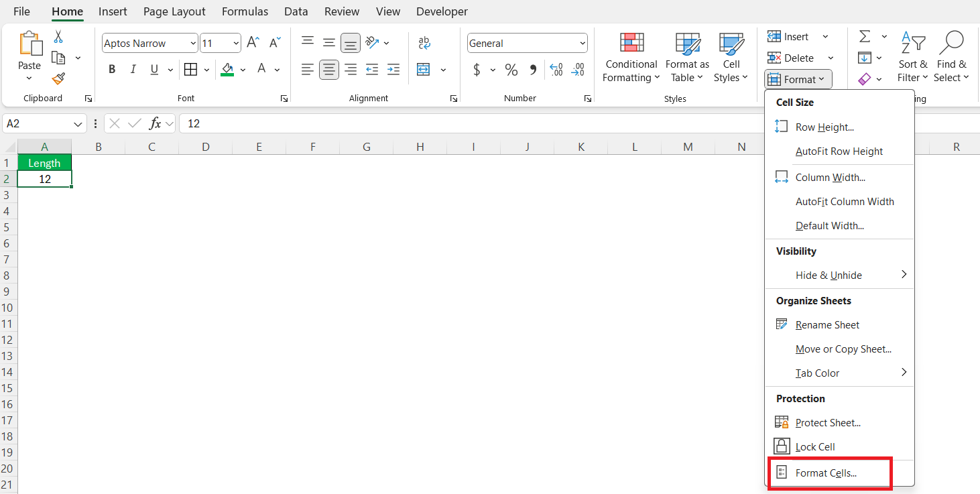980x494 pixels.
Task: Open Font settings dialog launcher
Action: coord(284,99)
